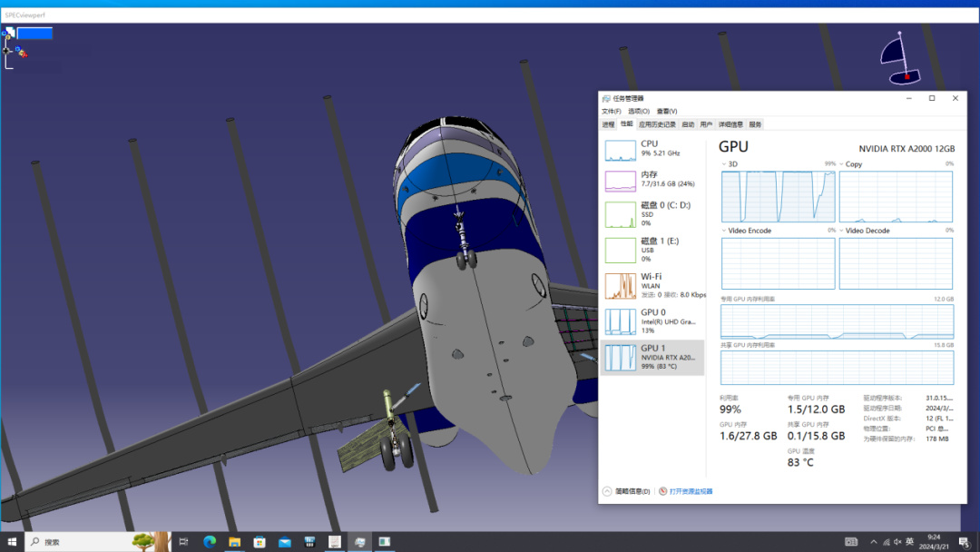Viewport: 980px width, 552px height.
Task: Maximize the Task Manager window
Action: coord(932,98)
